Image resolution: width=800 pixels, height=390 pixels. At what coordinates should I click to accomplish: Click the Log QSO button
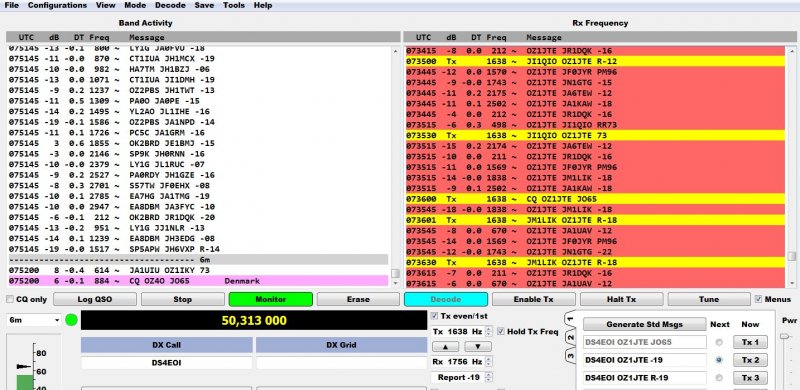pyautogui.click(x=95, y=300)
